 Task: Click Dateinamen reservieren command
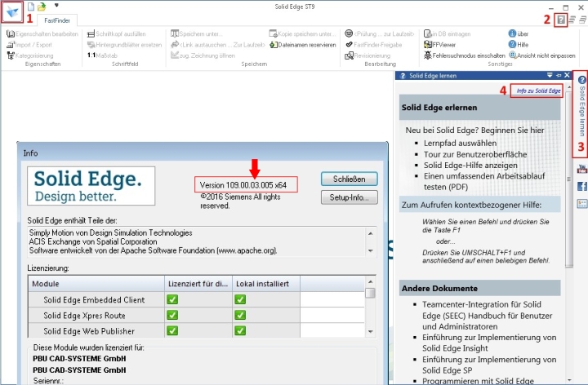(x=302, y=45)
